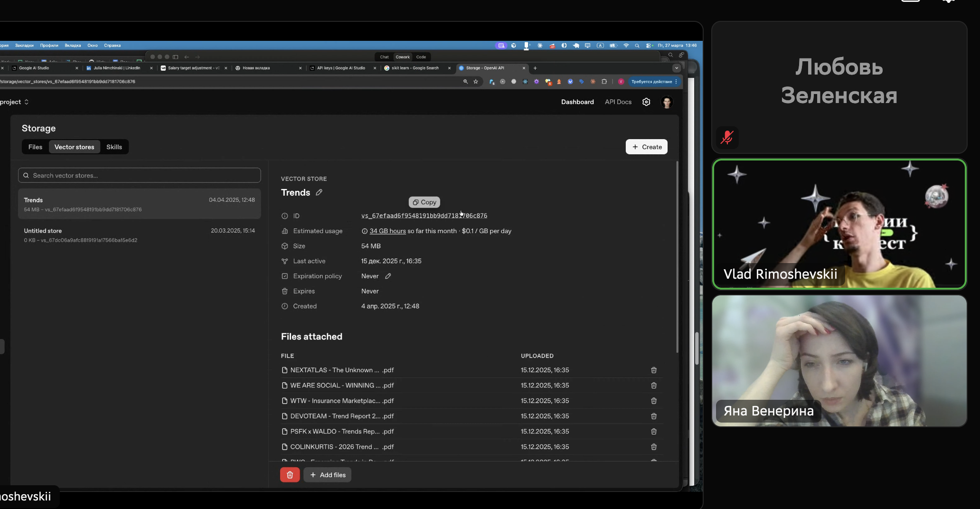Edit the Expiration policy pencil icon
This screenshot has width=980, height=509.
(388, 276)
